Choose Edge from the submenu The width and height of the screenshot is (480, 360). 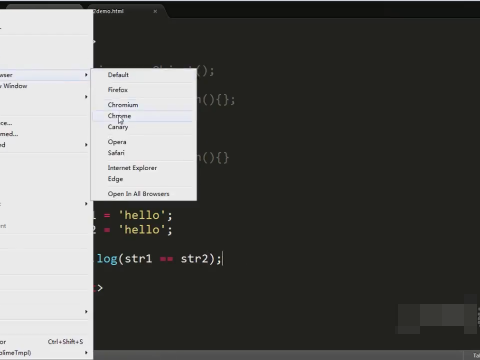pos(144,179)
